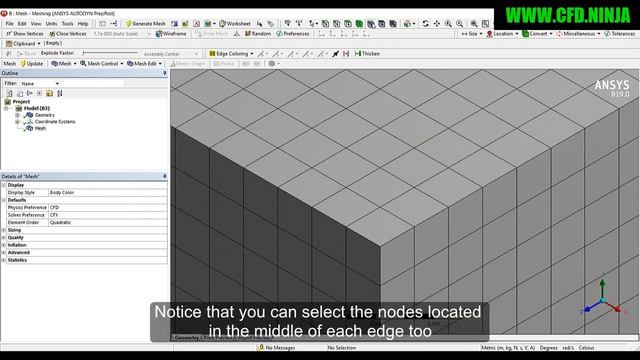Viewport: 640px width, 360px height.
Task: Select Coordinate Systems in the outline
Action: [x=55, y=122]
